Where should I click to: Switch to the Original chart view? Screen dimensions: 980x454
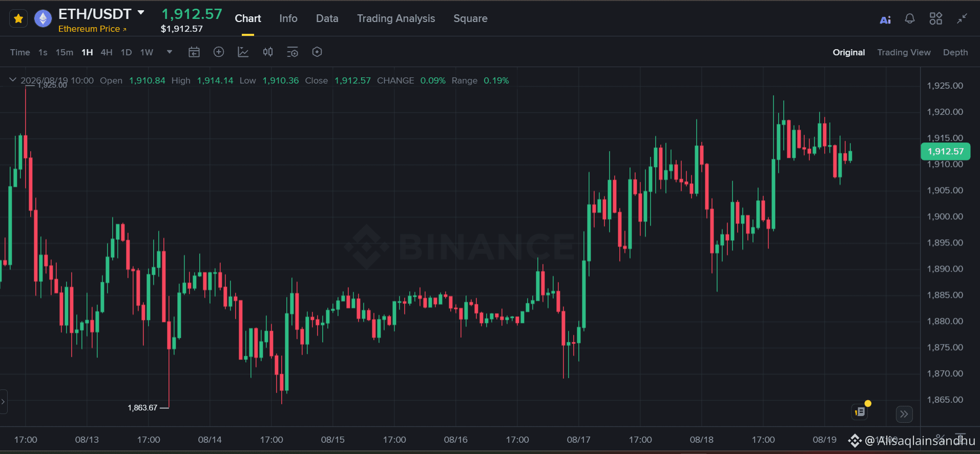point(849,52)
